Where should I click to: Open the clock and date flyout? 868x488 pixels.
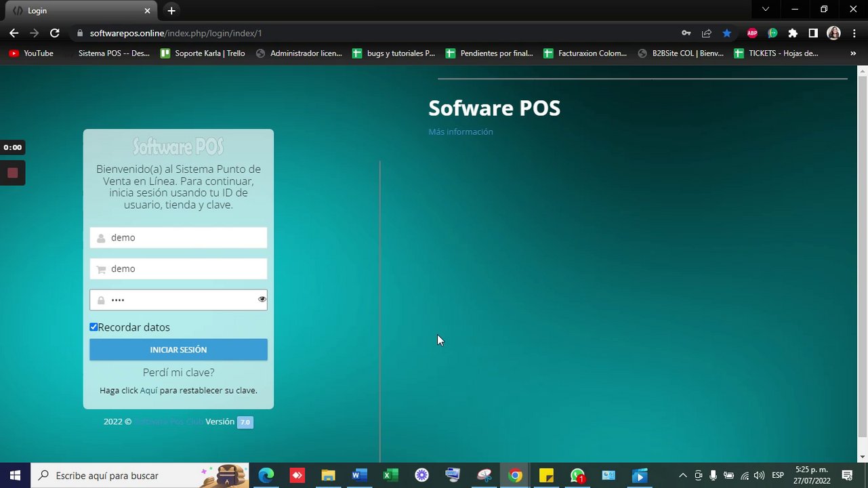click(812, 475)
